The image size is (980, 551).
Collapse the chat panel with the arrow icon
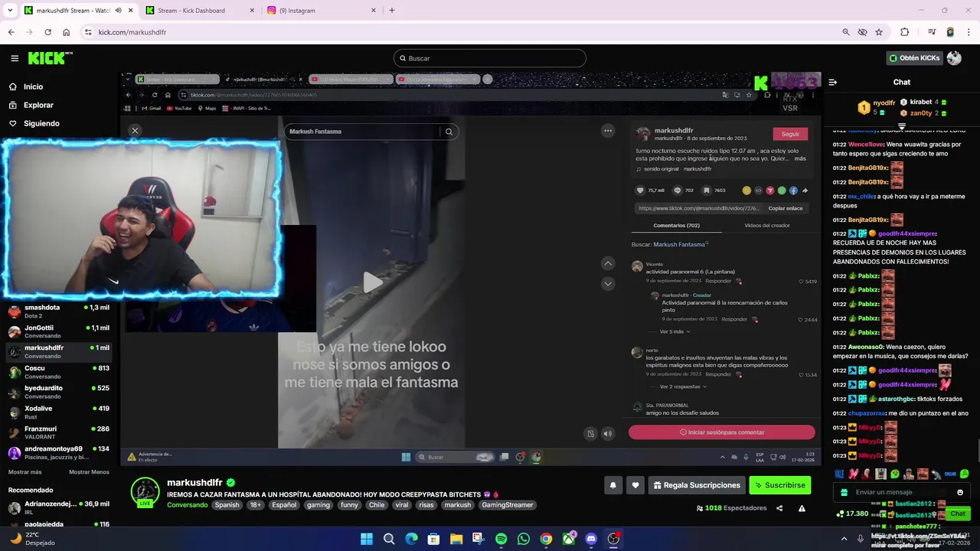tap(832, 82)
